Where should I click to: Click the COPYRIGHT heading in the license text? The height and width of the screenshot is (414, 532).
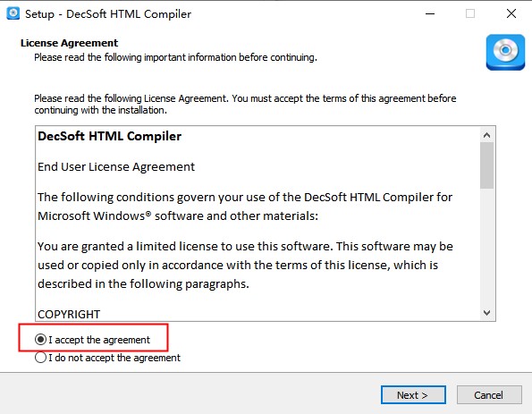[x=69, y=314]
